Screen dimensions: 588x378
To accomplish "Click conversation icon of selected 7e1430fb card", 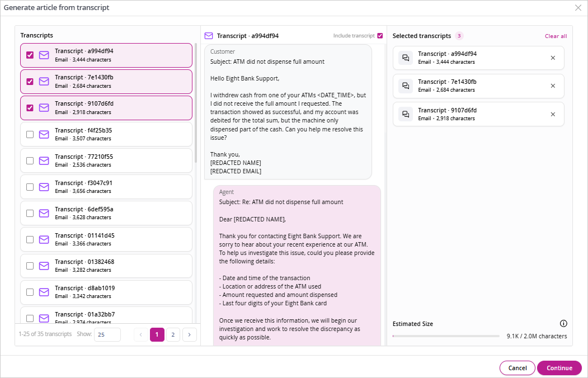I will pyautogui.click(x=406, y=86).
